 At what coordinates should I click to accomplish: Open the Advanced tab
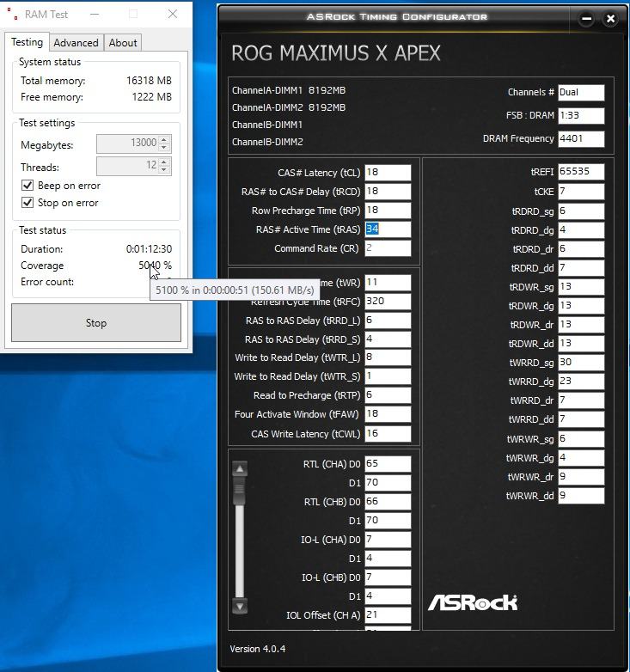click(x=76, y=43)
